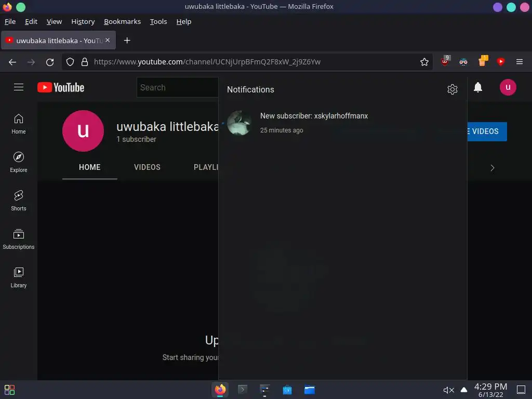The width and height of the screenshot is (532, 399).
Task: Click the blue manage VIDEOS button
Action: point(487,131)
